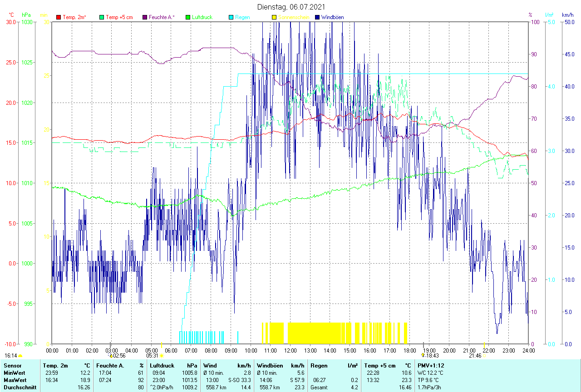This screenshot has height=392, width=581.
Task: Click the sunrise sun icon beside 05:31
Action: (162, 356)
